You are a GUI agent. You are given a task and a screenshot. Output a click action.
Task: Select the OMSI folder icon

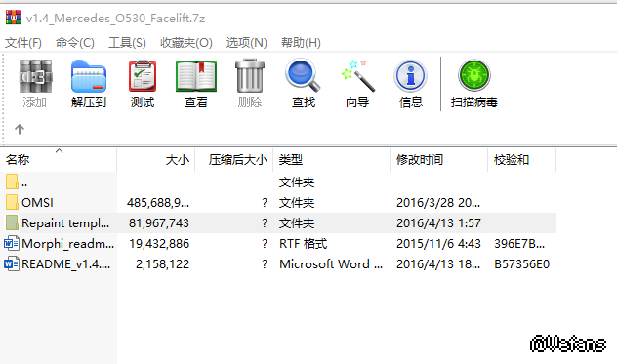click(x=12, y=202)
